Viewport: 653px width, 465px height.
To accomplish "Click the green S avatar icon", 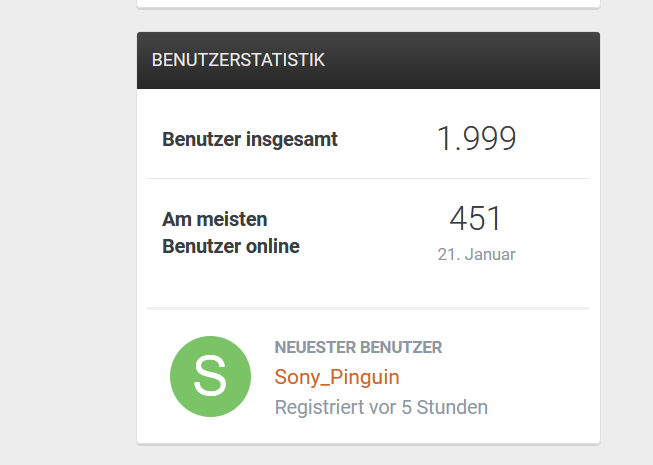I will (210, 376).
